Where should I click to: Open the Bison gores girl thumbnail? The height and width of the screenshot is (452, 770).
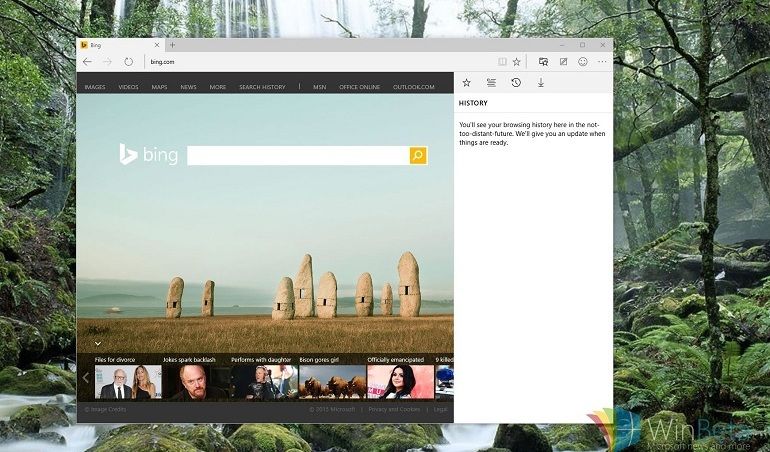click(332, 382)
